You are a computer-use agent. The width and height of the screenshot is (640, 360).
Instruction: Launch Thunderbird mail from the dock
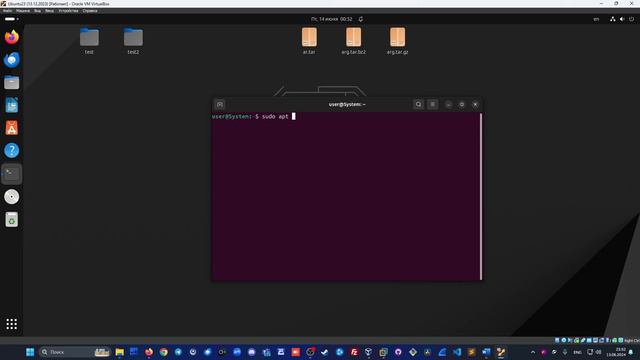coord(11,60)
